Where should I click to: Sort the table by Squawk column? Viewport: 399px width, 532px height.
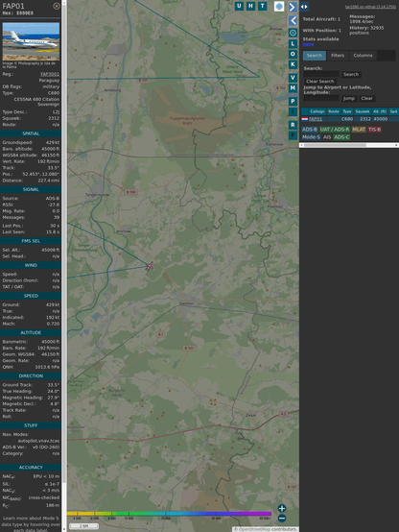click(x=363, y=111)
